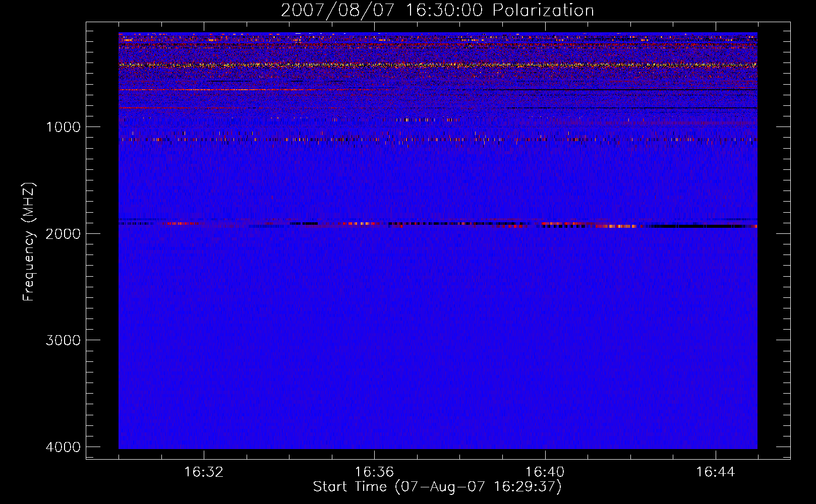
Task: Select the 'Frequency (MHZ)' axis label
Action: point(29,242)
